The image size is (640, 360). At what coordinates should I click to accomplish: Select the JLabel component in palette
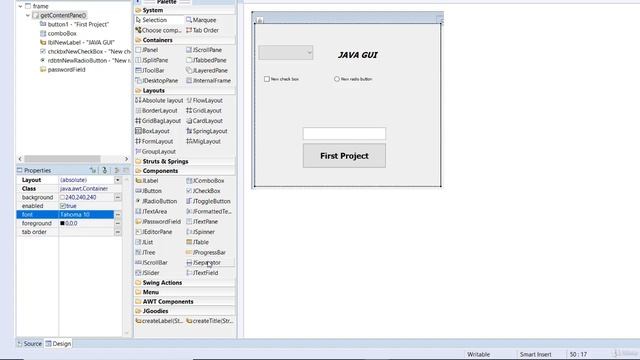pyautogui.click(x=147, y=181)
